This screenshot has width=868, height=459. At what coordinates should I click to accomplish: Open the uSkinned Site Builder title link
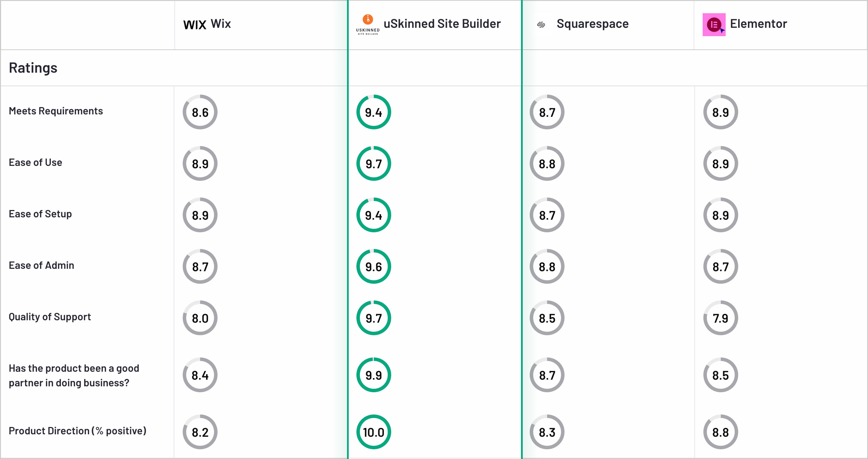click(x=442, y=24)
